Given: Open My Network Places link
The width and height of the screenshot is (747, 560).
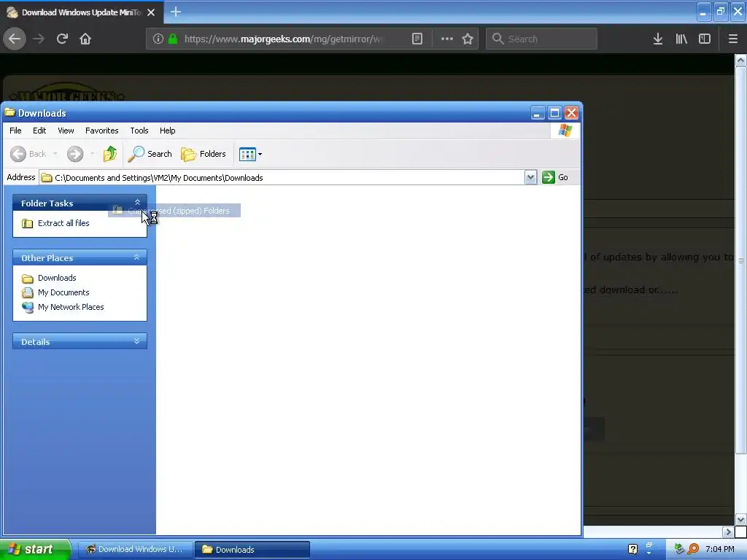Looking at the screenshot, I should tap(71, 307).
